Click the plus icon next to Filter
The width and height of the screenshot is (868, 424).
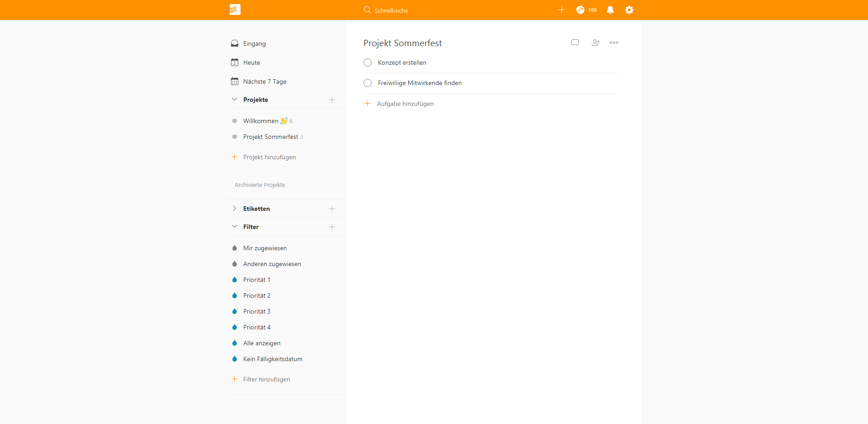(332, 227)
